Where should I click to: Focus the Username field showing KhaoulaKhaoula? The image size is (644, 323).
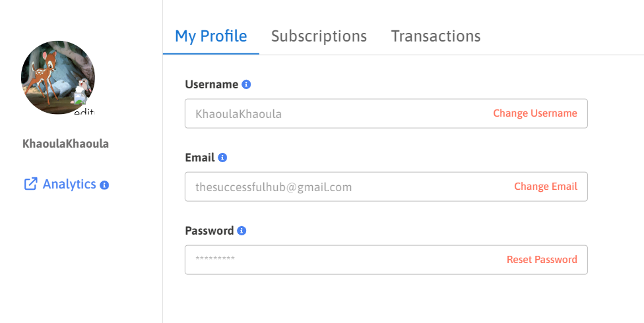330,113
